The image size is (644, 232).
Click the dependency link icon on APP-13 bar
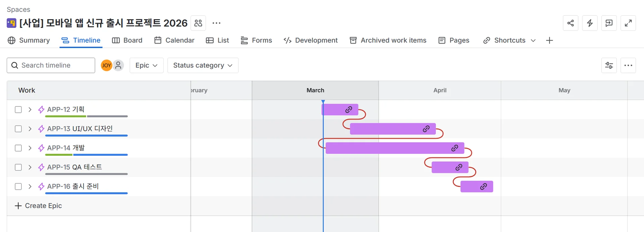pyautogui.click(x=426, y=129)
